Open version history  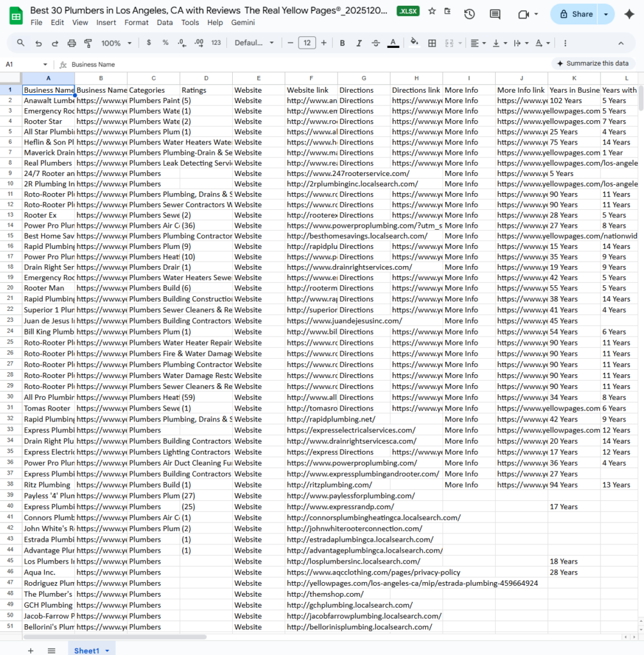click(469, 14)
